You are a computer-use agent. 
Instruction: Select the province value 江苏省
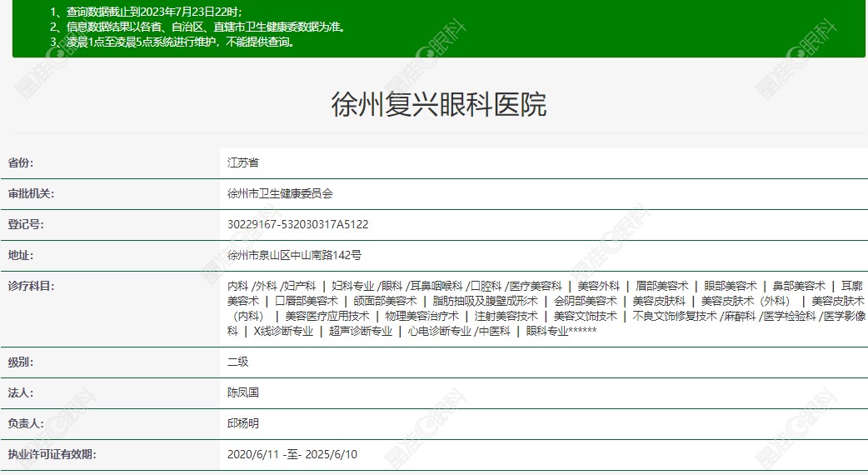click(243, 162)
